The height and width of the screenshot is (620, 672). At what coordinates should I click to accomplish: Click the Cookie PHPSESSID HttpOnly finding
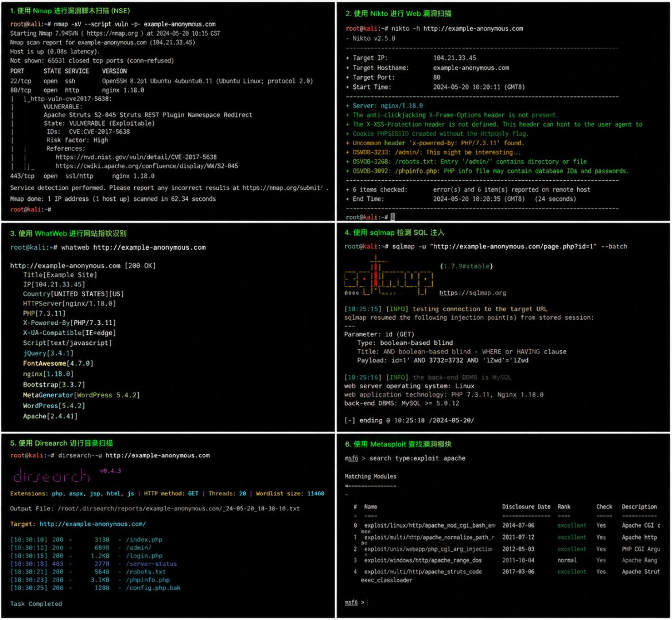437,134
